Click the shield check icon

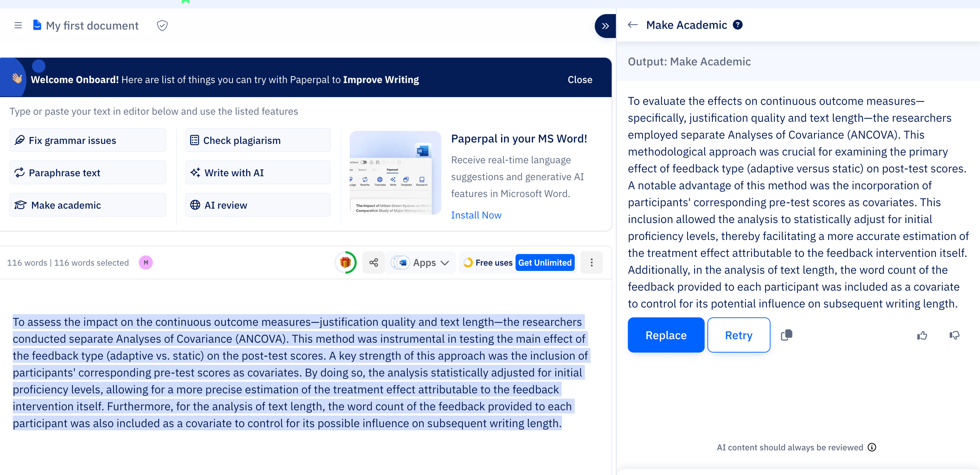pos(162,25)
